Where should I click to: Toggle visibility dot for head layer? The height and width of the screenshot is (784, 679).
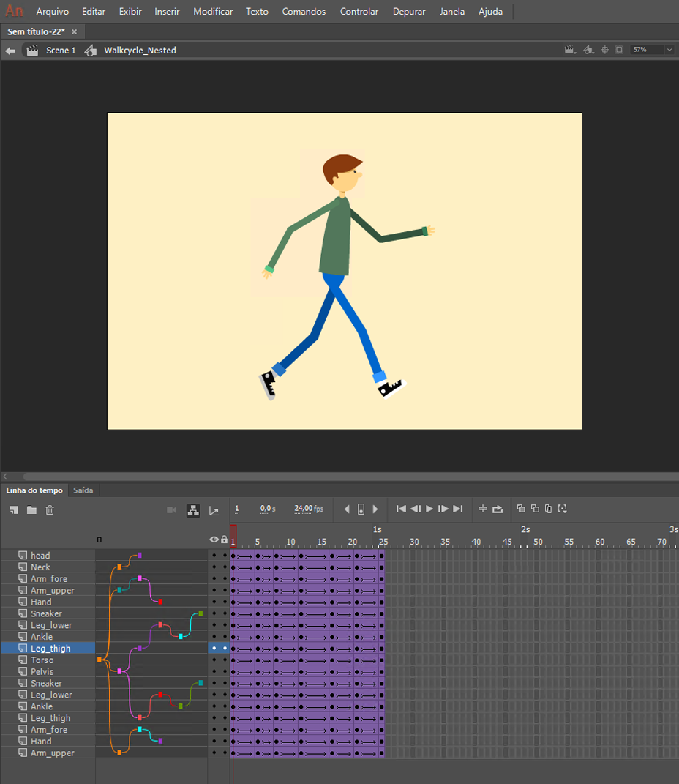[x=214, y=556]
